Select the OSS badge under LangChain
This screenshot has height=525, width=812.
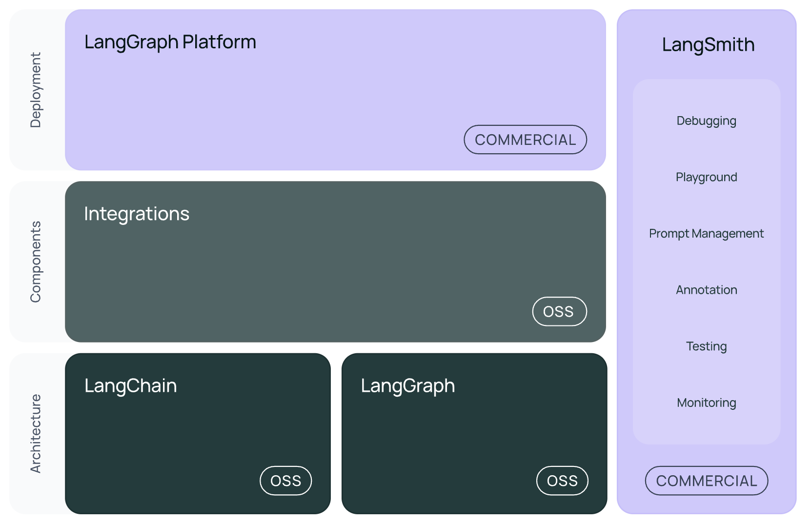[x=285, y=481]
